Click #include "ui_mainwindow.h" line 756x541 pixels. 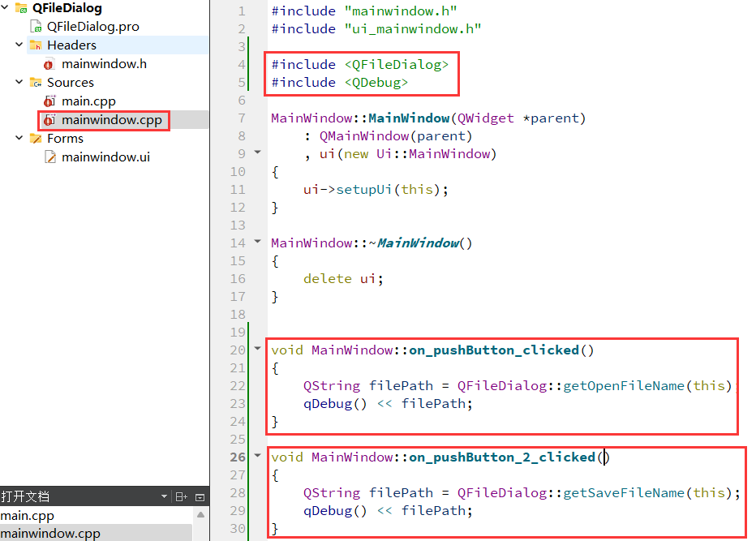click(x=376, y=29)
